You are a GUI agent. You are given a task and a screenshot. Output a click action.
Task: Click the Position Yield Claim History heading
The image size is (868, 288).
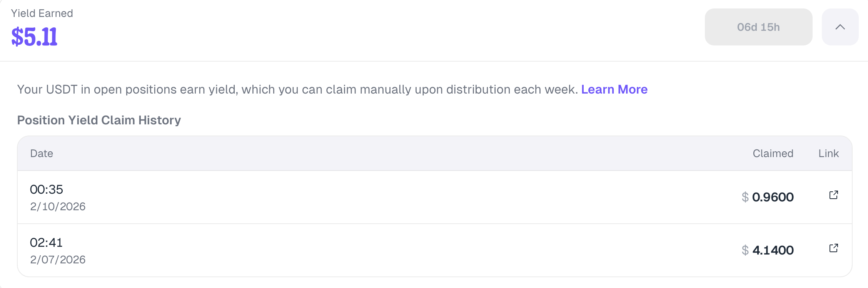tap(98, 120)
